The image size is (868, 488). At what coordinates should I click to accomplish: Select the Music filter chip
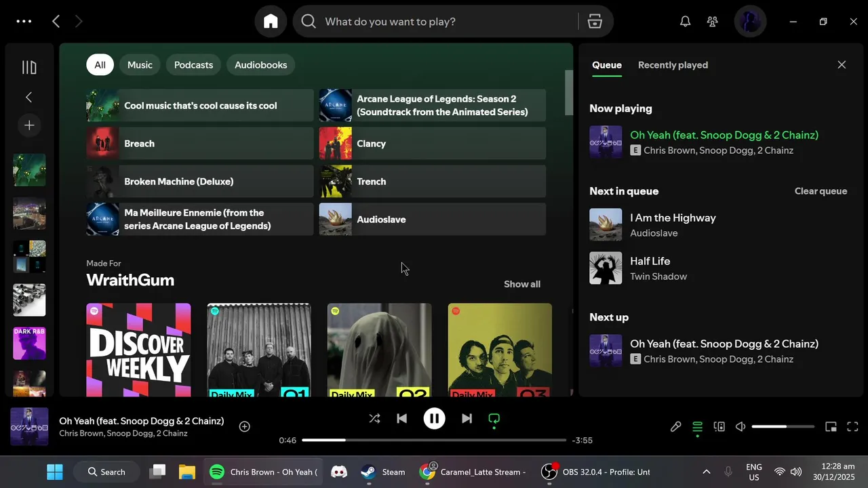point(140,65)
